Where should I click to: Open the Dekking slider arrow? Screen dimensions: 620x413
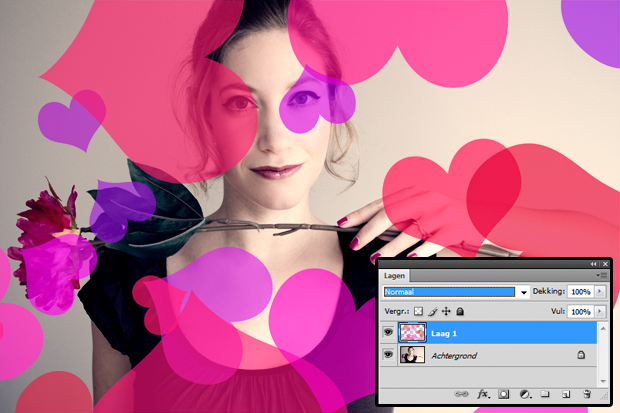[600, 292]
